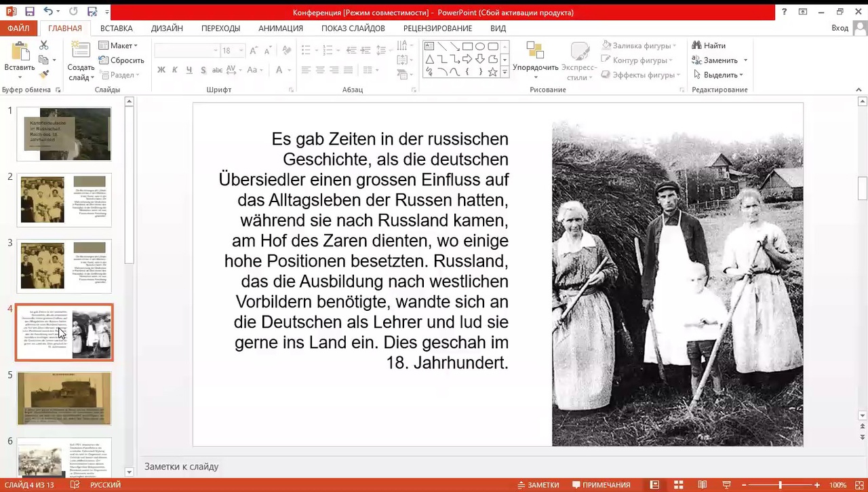Select the triangle shape in shapes gallery
This screenshot has height=492, width=868.
(429, 59)
